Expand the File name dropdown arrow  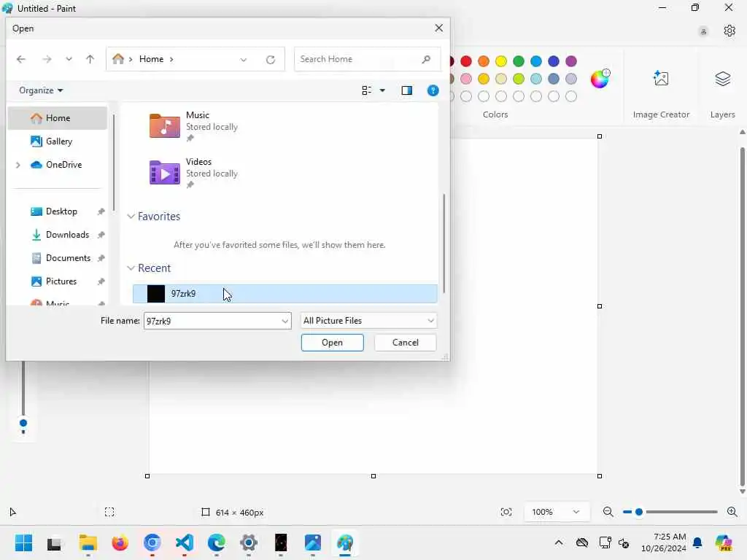coord(285,321)
